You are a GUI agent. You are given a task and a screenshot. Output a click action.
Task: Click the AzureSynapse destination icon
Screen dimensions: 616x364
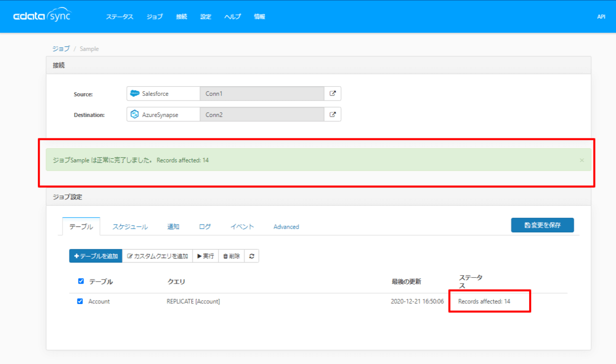[135, 114]
